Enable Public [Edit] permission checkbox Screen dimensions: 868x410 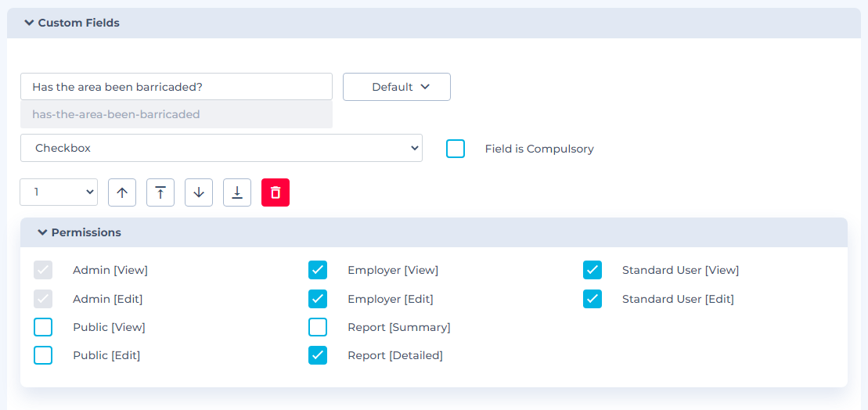click(x=43, y=355)
